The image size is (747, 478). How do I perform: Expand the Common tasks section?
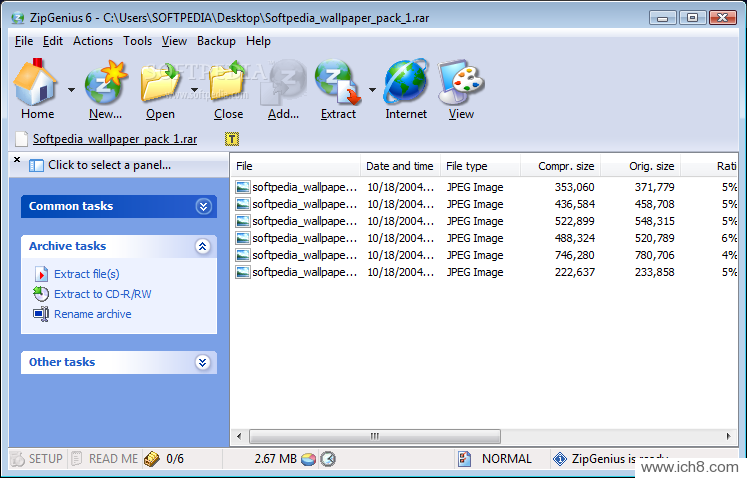pyautogui.click(x=203, y=206)
